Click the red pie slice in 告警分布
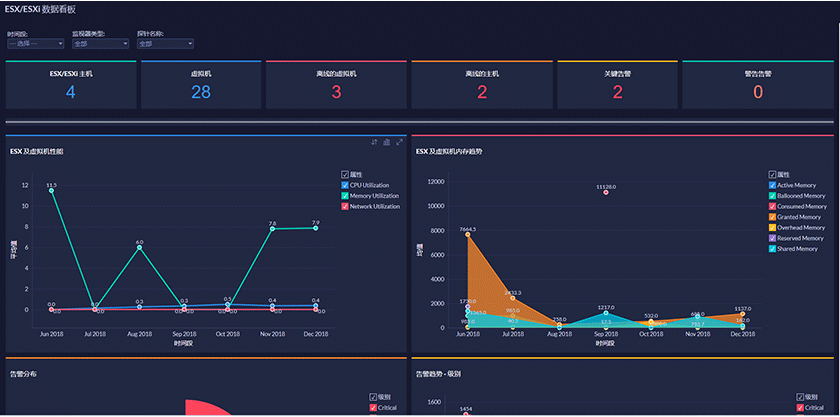 206,408
